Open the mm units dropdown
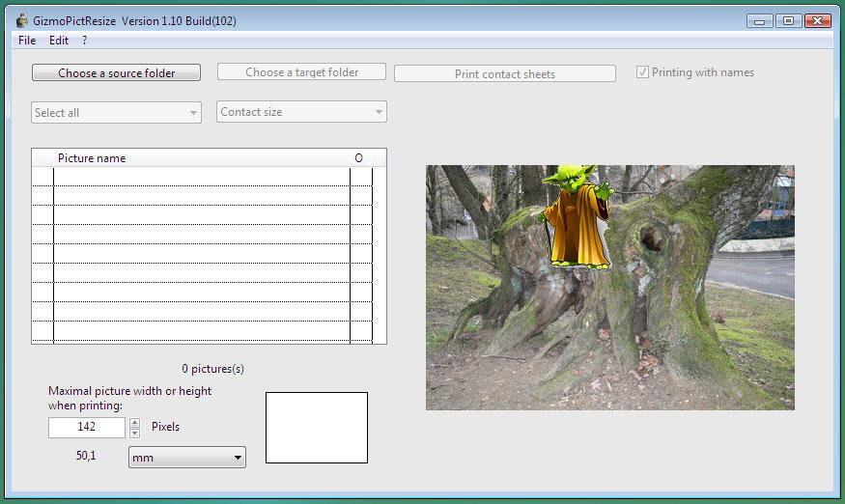The width and height of the screenshot is (845, 504). pos(187,457)
